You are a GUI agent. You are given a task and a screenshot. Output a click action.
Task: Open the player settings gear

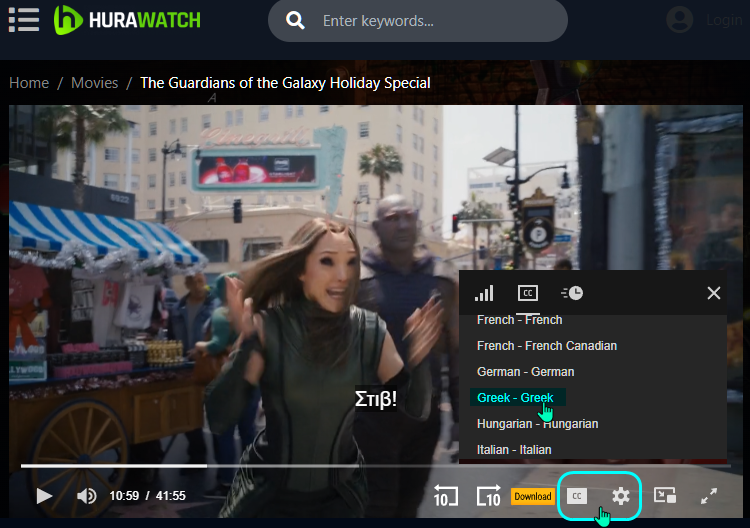pyautogui.click(x=620, y=496)
